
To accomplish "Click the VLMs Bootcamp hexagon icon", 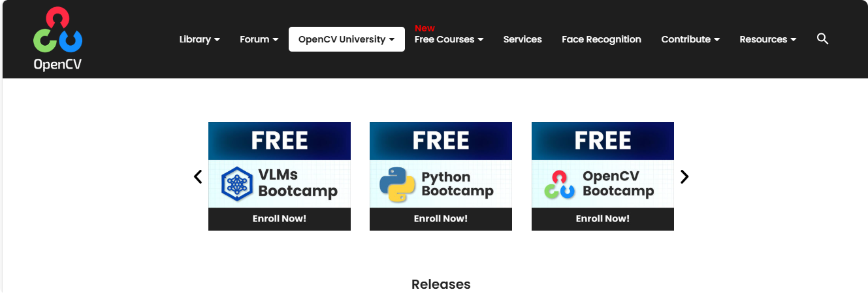I will click(236, 184).
